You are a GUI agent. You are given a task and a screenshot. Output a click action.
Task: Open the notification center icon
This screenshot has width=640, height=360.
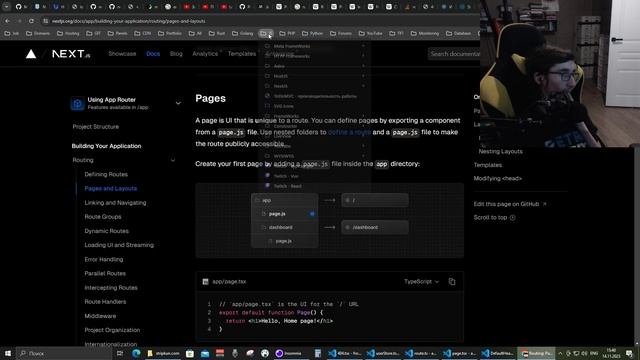629,353
